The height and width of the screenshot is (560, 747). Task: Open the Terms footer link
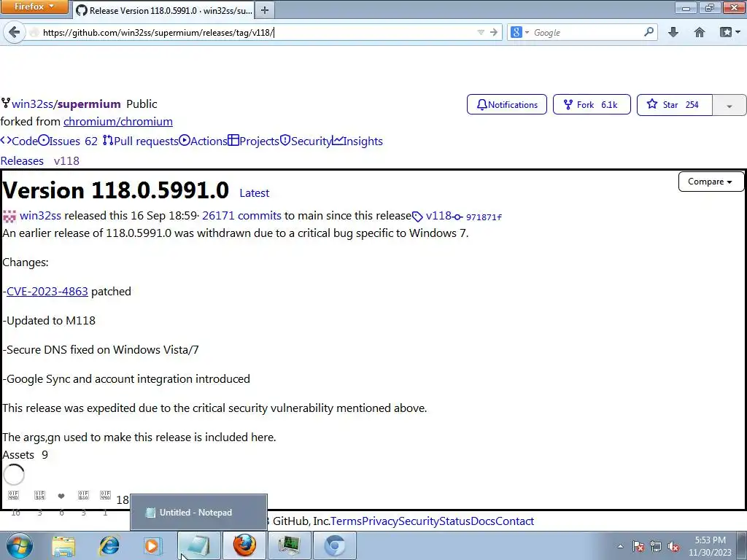pyautogui.click(x=347, y=521)
